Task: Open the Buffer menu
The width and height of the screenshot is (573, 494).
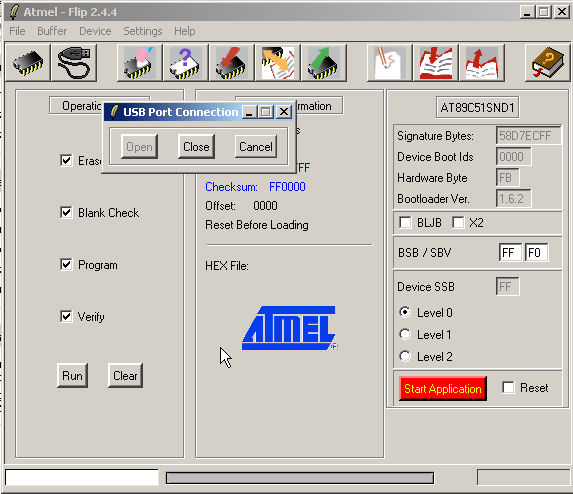Action: [x=52, y=31]
